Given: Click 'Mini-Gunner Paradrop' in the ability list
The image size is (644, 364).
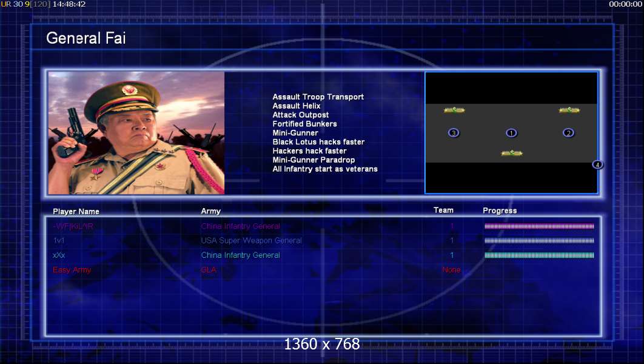Looking at the screenshot, I should [314, 160].
